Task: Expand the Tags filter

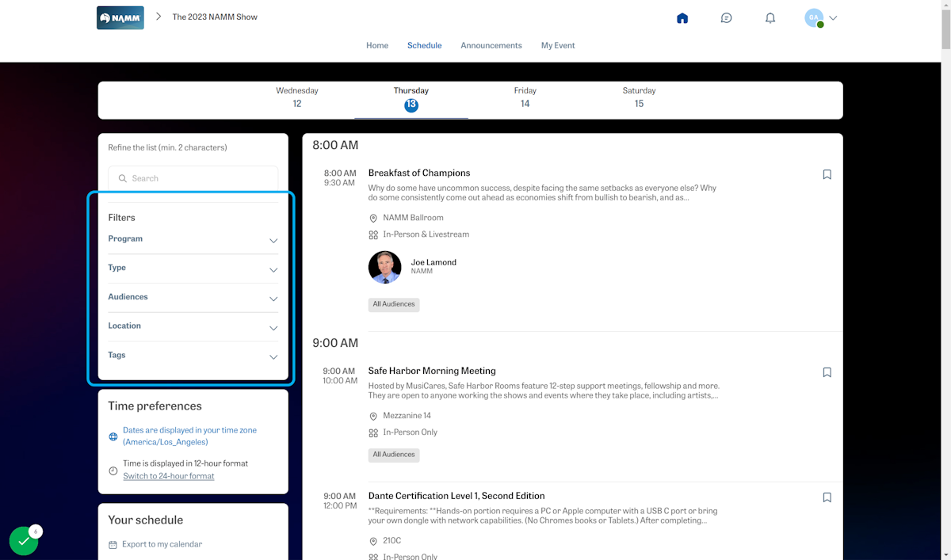Action: pos(193,356)
